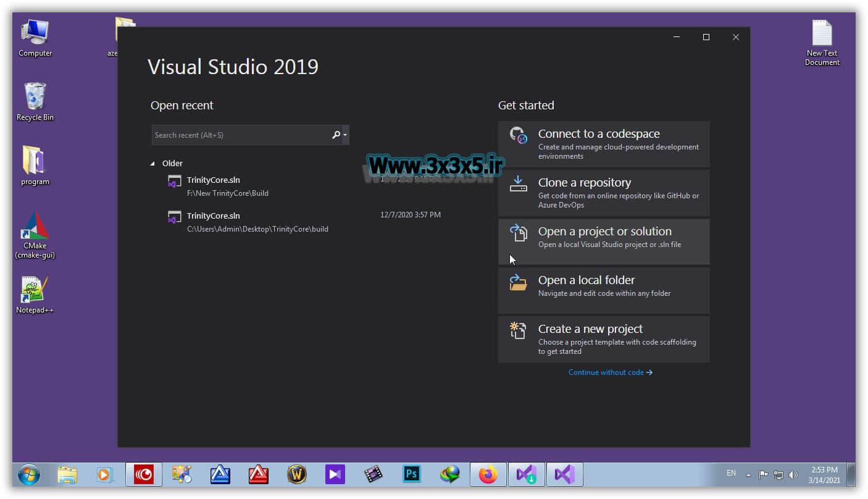The width and height of the screenshot is (868, 499).
Task: Click the Connect to a codespace button
Action: pos(604,144)
